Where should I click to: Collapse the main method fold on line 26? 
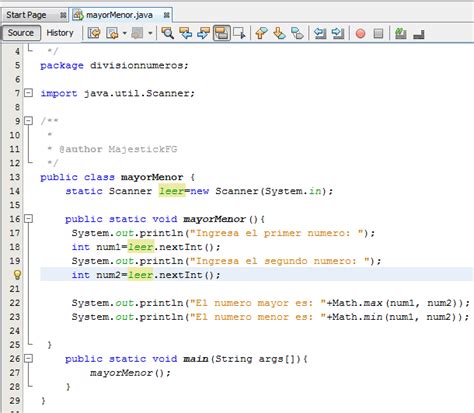(29, 358)
